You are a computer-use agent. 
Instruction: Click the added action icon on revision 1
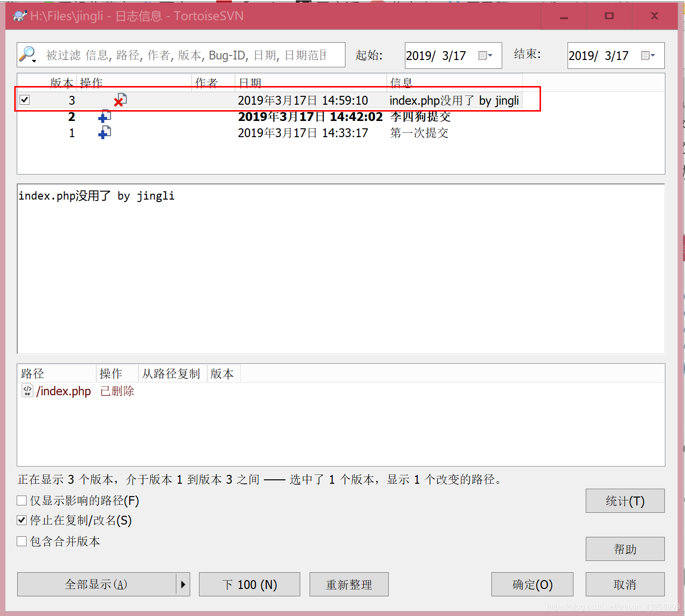coord(105,133)
